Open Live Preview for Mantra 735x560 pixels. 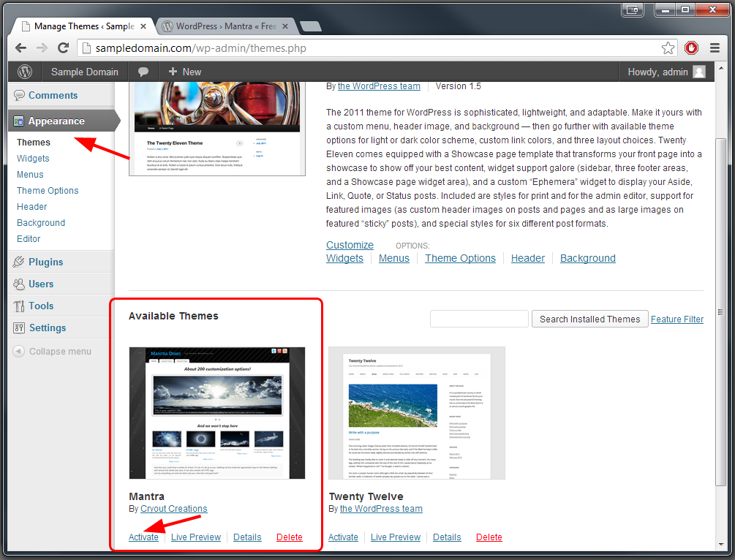[196, 537]
